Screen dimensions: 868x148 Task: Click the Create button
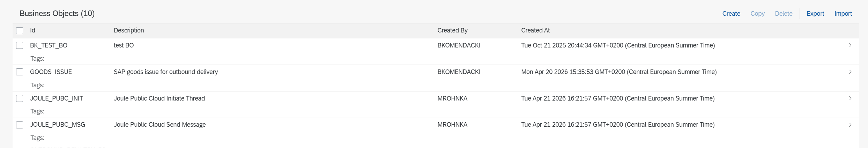click(x=731, y=14)
